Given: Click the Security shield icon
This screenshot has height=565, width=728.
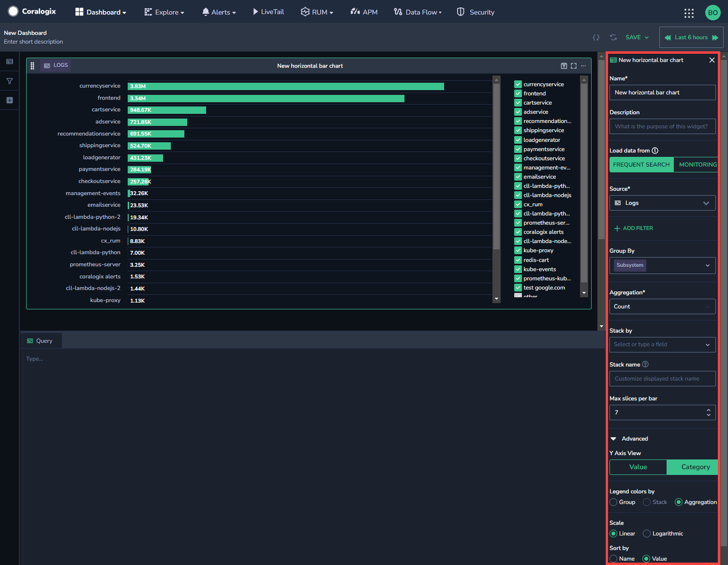Looking at the screenshot, I should click(461, 12).
